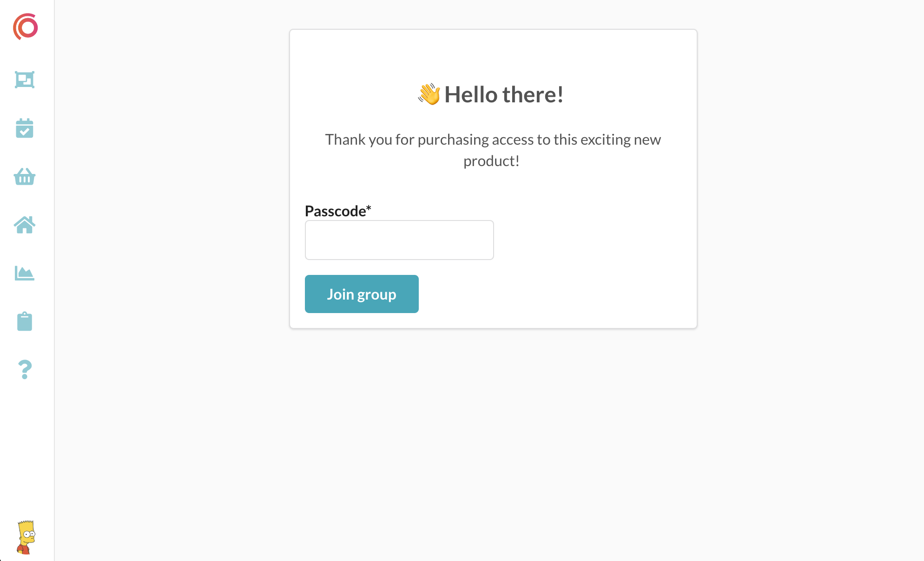Go to the house home icon
924x561 pixels.
pyautogui.click(x=25, y=225)
